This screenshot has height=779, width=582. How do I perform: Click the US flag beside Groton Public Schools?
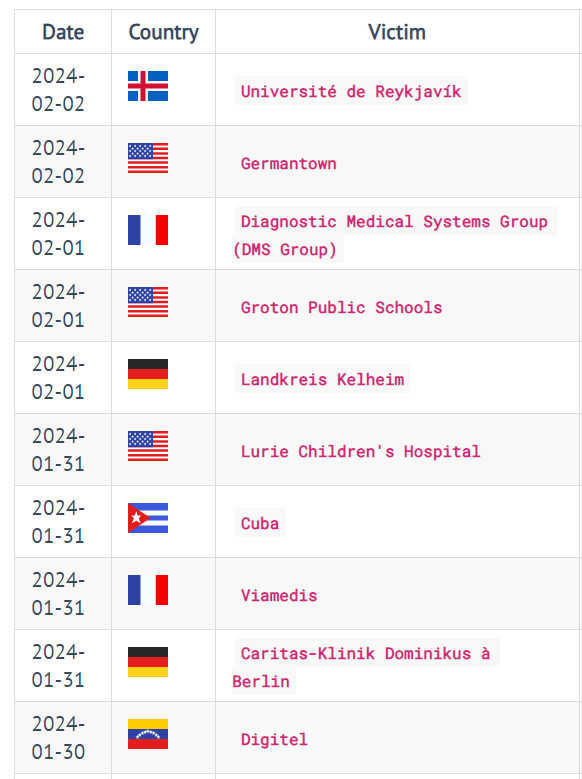click(x=148, y=302)
